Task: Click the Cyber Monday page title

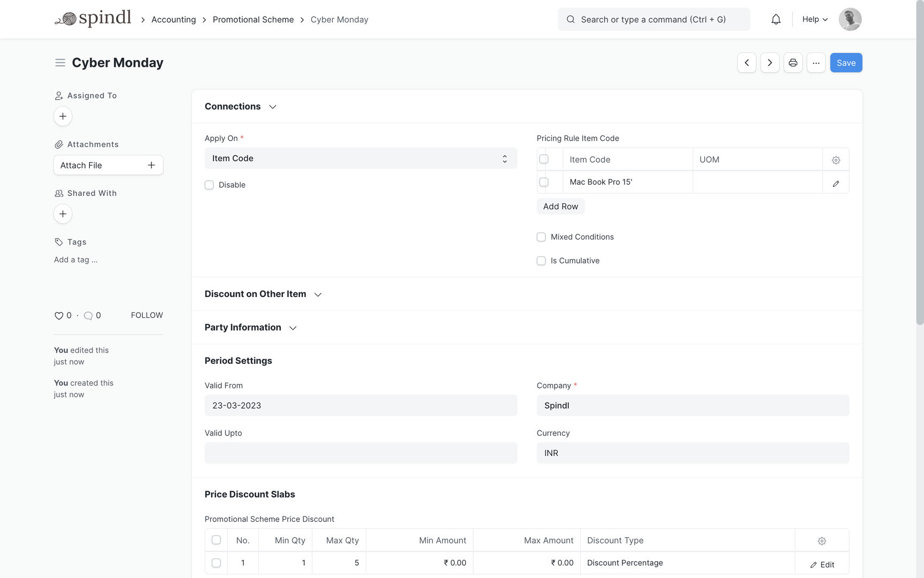Action: (118, 63)
